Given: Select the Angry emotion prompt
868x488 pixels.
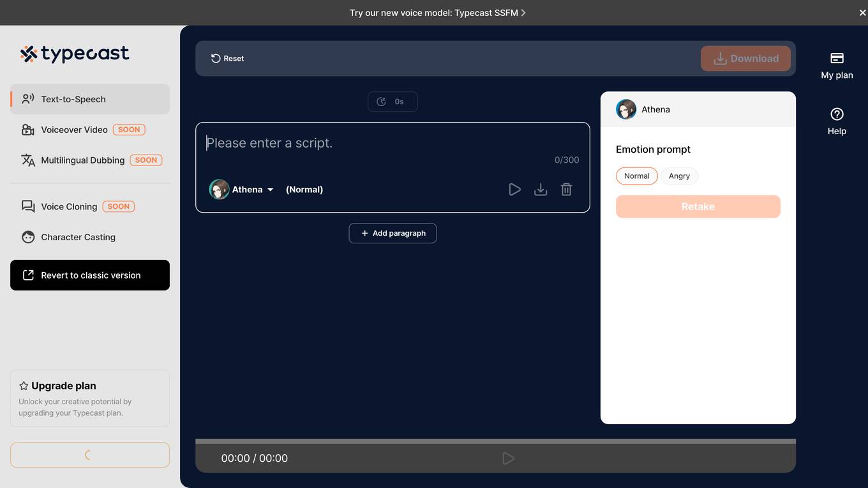Looking at the screenshot, I should (x=679, y=176).
